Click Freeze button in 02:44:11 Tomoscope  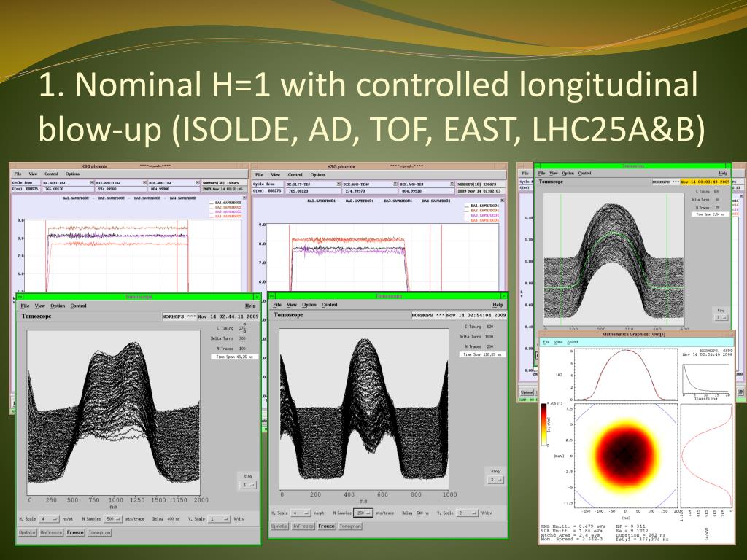(x=75, y=532)
